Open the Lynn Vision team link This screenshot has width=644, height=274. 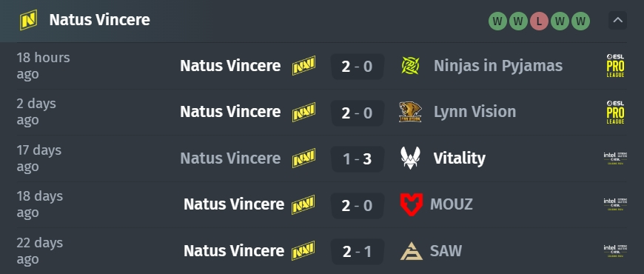click(x=474, y=112)
